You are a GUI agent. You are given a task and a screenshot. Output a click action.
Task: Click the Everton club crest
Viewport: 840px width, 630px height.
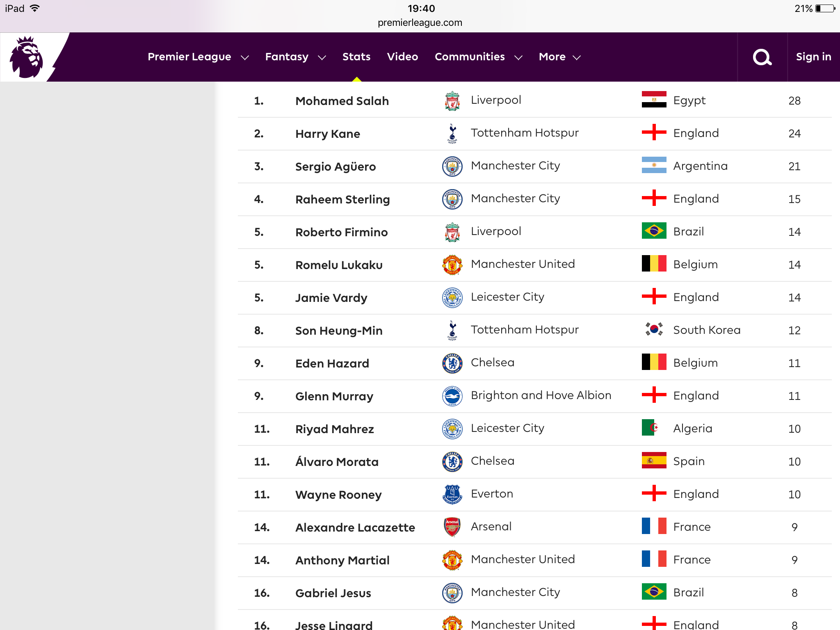click(x=452, y=494)
